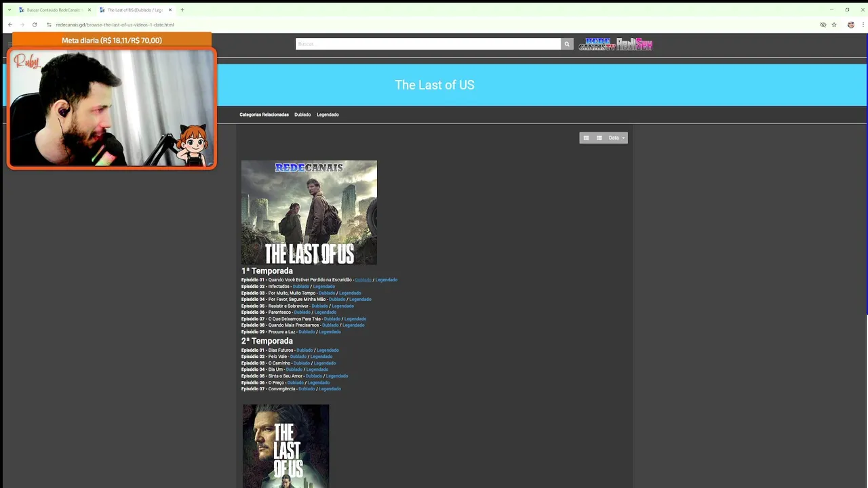Open Convergência Dublado link
The height and width of the screenshot is (488, 868).
(x=307, y=389)
